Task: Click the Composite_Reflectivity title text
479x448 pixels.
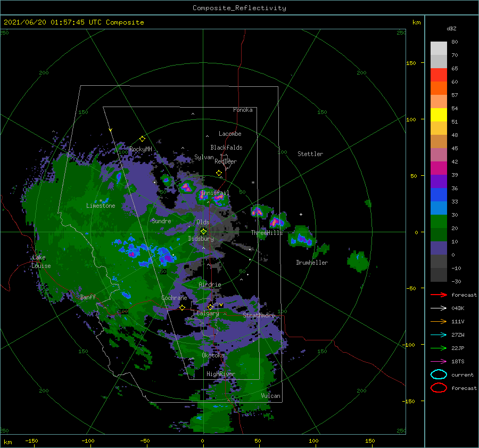Action: coord(239,8)
